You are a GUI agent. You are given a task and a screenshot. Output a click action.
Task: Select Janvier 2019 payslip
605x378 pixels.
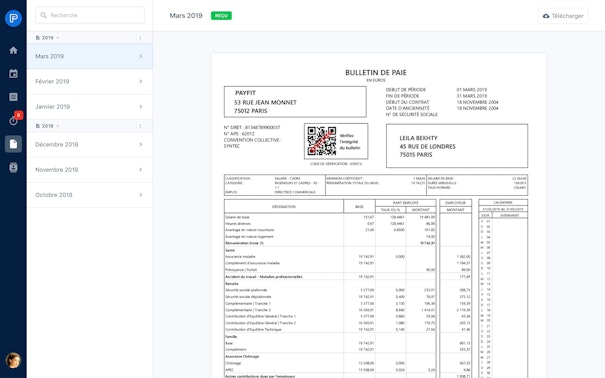90,106
